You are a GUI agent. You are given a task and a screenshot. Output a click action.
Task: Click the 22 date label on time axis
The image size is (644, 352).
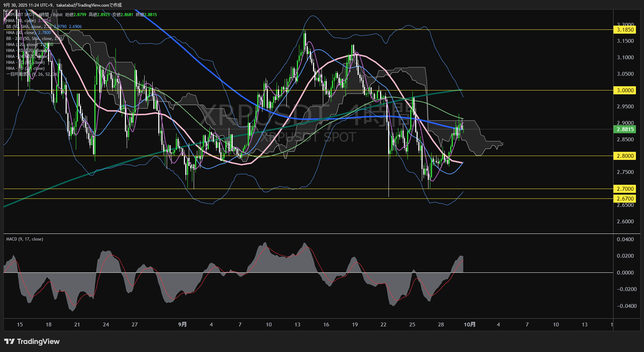tap(384, 325)
